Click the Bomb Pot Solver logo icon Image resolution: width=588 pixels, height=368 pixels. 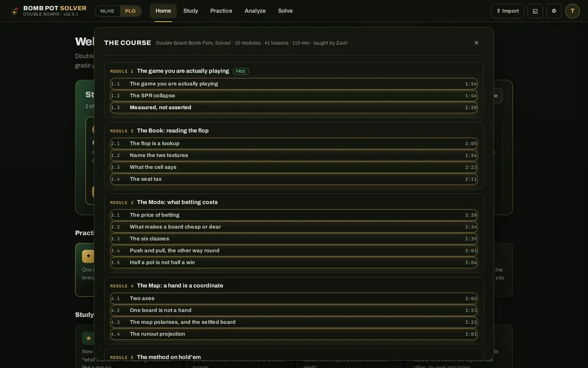[x=15, y=11]
